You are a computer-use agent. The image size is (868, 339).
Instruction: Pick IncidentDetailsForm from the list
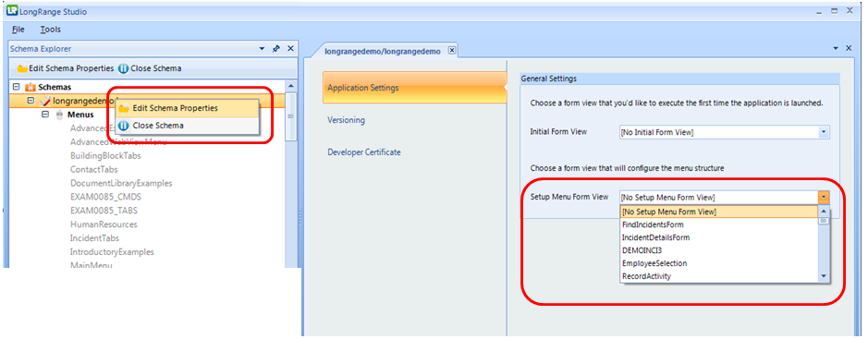pyautogui.click(x=718, y=237)
